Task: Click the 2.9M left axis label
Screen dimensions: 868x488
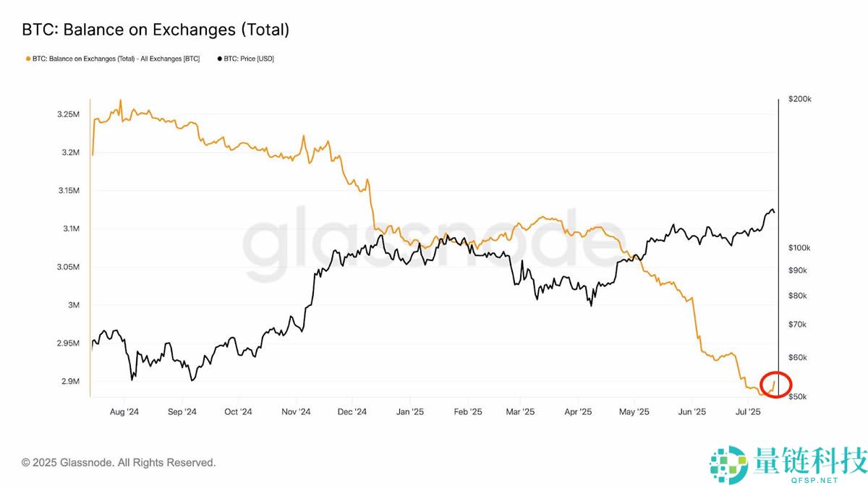Action: click(69, 382)
